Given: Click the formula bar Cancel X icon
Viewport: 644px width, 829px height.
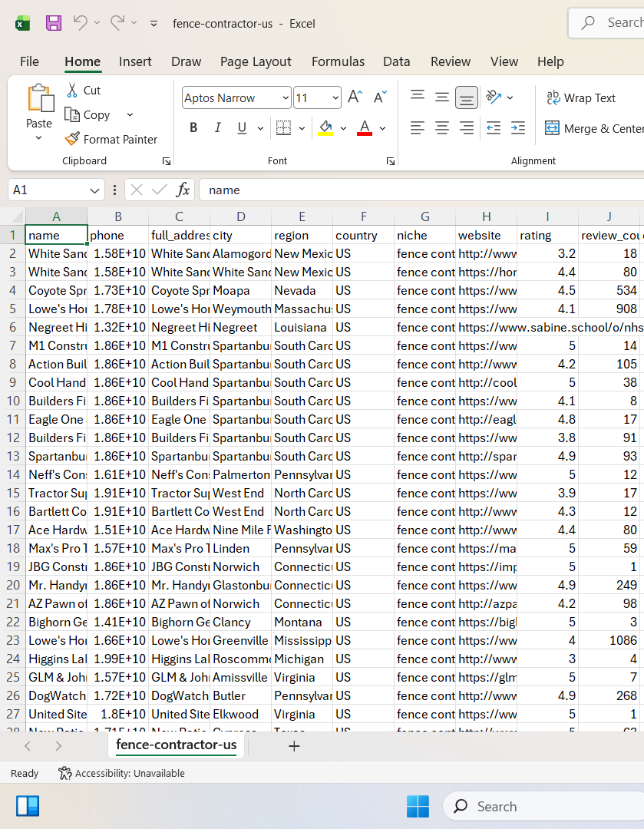Looking at the screenshot, I should [137, 190].
